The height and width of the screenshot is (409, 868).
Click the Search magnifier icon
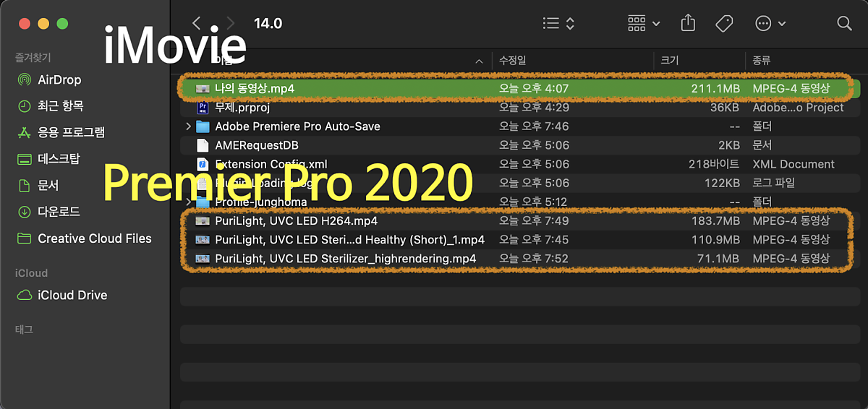844,24
